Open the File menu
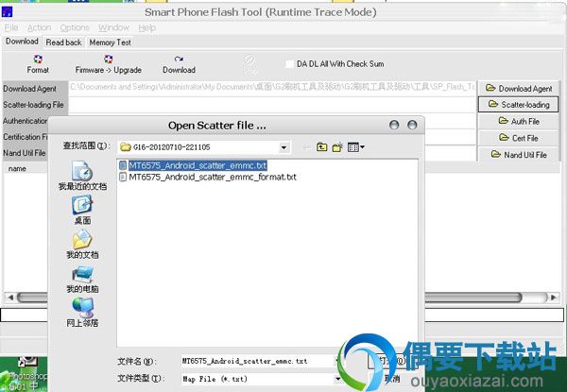Screen dimensions: 567x392 pyautogui.click(x=11, y=27)
